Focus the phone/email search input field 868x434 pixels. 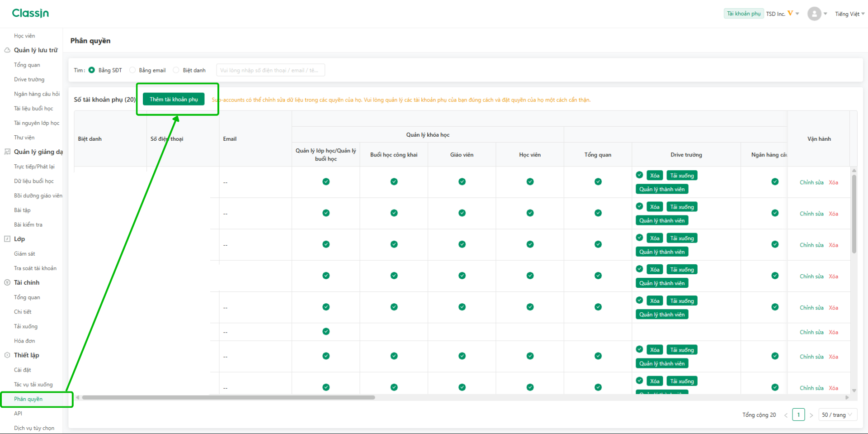pyautogui.click(x=270, y=70)
